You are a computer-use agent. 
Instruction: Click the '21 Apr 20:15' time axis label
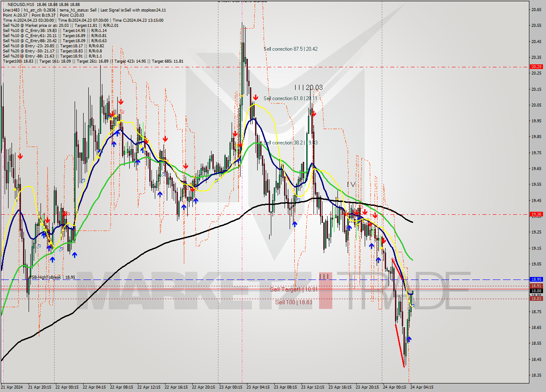click(40, 387)
